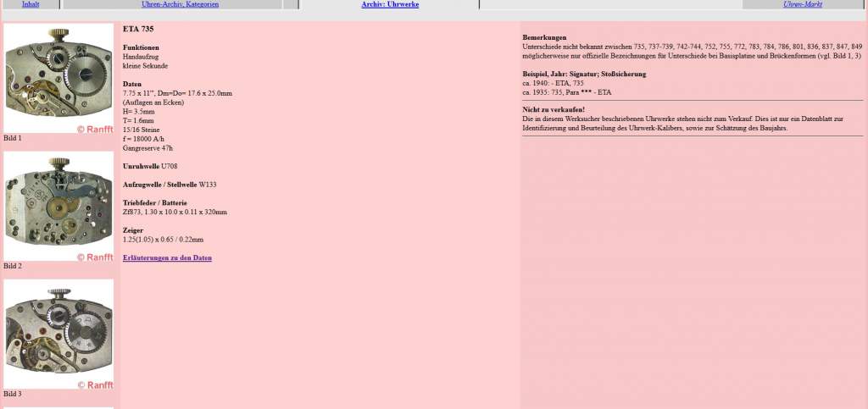The image size is (868, 409).
Task: Click the Triebfeder / Batterie heading
Action: pos(154,203)
